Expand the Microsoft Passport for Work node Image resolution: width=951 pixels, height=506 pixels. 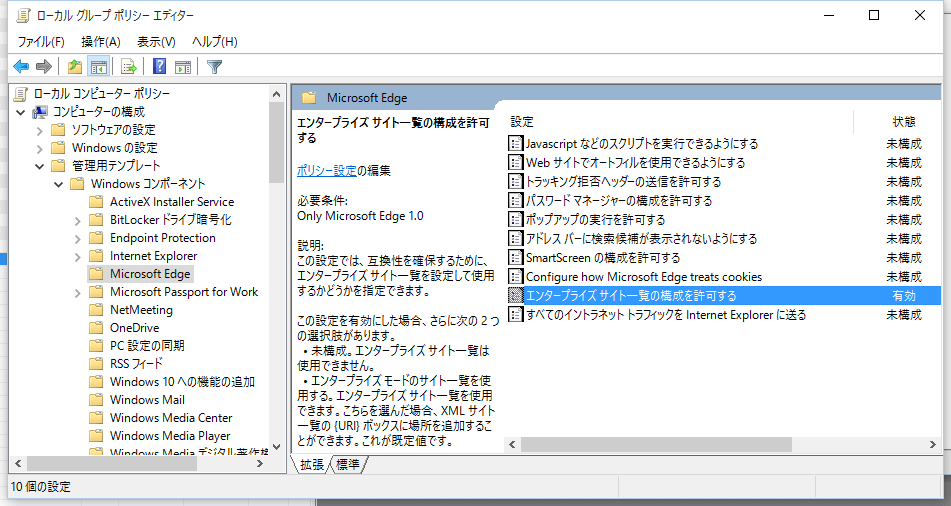[77, 293]
